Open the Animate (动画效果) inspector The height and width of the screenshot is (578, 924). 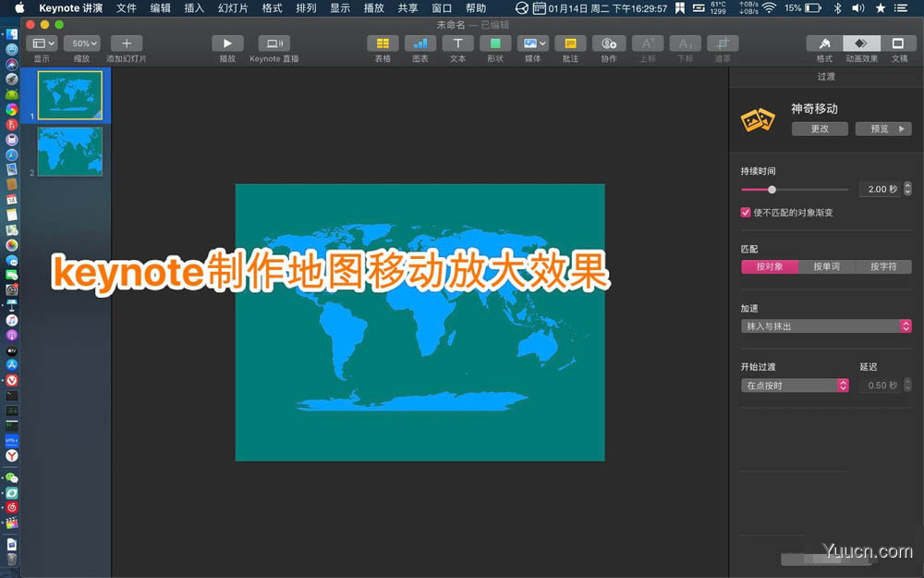(x=861, y=43)
